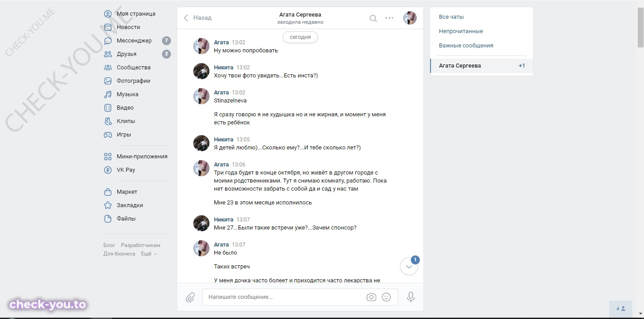Open Блог footer link
The image size is (644, 319).
point(109,245)
